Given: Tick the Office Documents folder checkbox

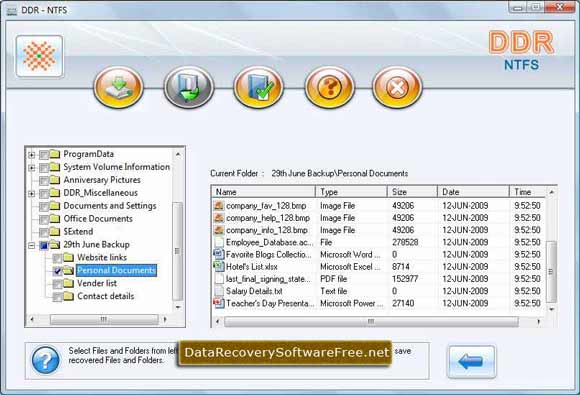Looking at the screenshot, I should click(x=44, y=219).
